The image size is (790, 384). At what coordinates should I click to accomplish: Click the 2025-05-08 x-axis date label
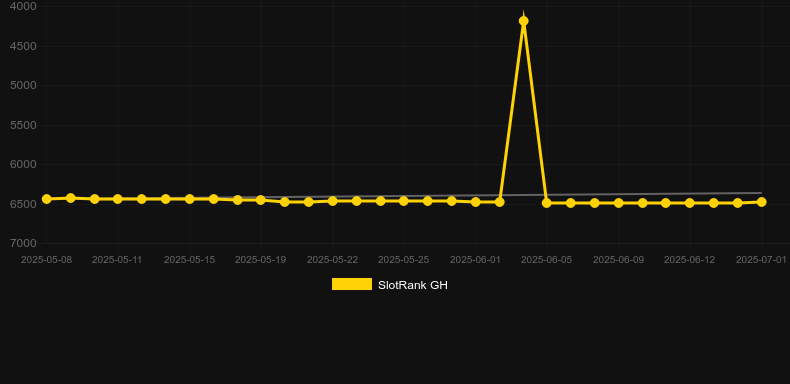click(x=46, y=260)
